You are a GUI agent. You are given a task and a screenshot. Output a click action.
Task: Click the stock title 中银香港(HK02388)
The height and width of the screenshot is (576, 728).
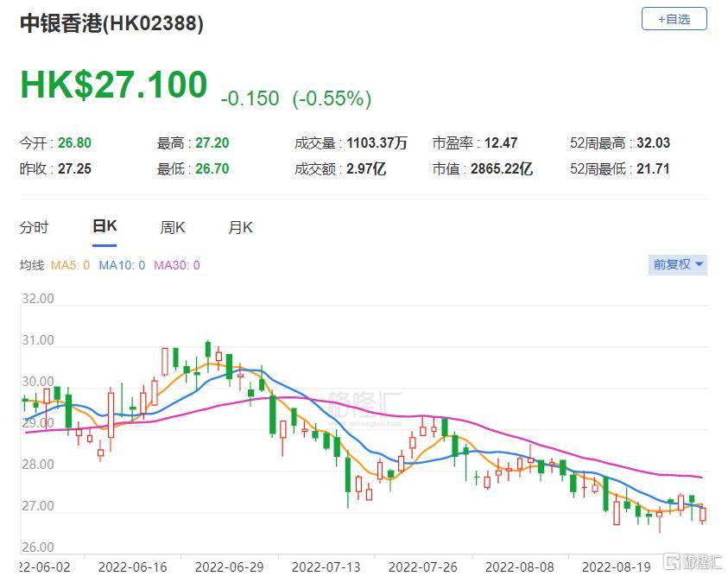111,23
